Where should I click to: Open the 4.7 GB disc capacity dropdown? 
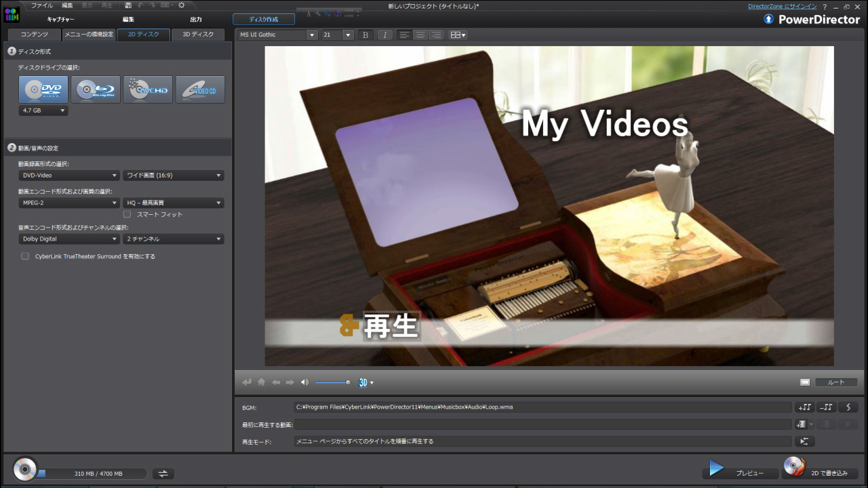click(43, 110)
